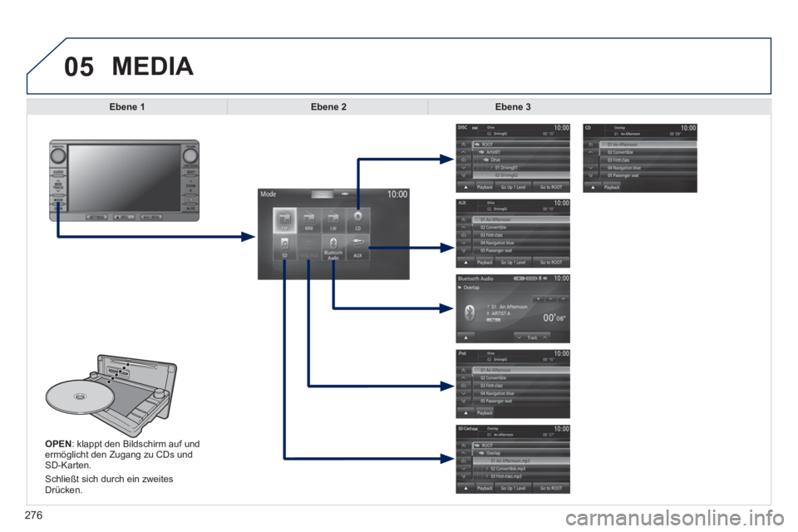
Task: Select the Bluetooth Audio mode icon
Action: 333,248
